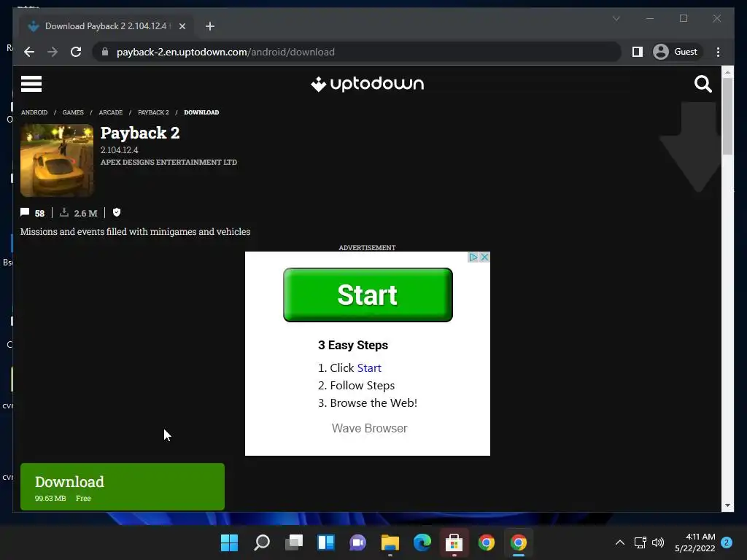The height and width of the screenshot is (560, 747).
Task: Open the tab search dropdown chevron
Action: click(x=616, y=18)
